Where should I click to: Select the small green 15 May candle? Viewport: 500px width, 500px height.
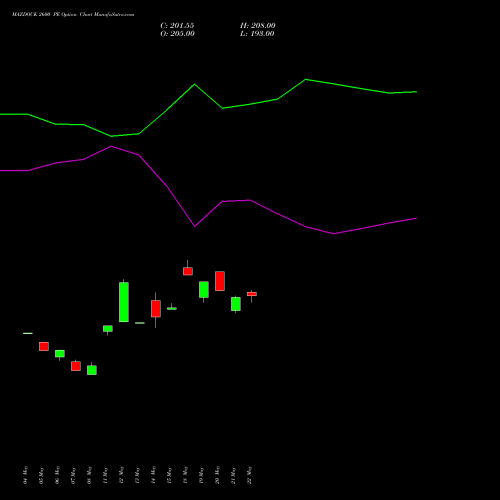(172, 308)
